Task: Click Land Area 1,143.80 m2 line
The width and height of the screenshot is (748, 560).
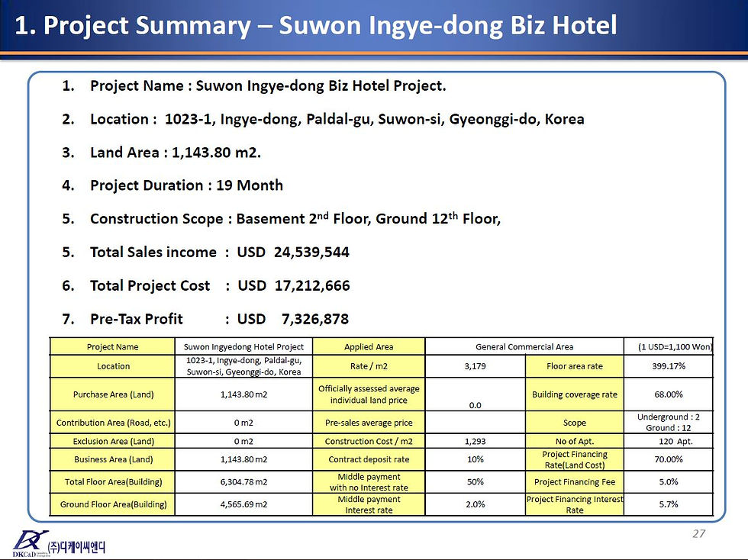Action: 161,153
